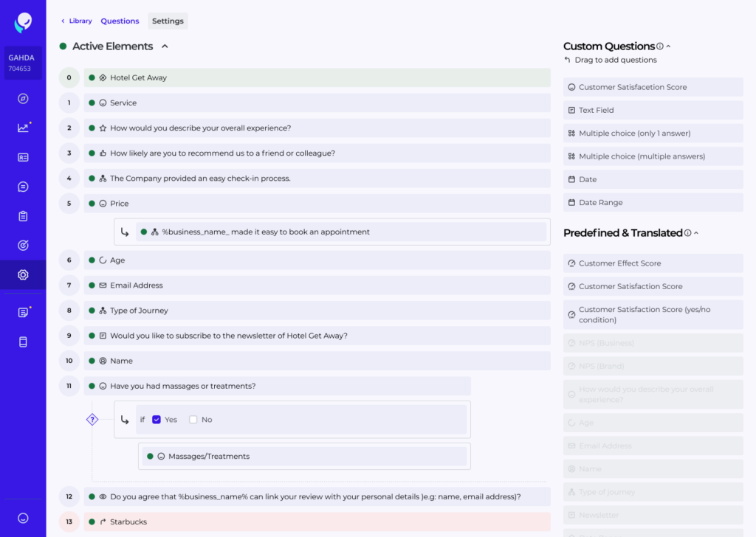Uncheck the Yes condition checkbox
Image resolution: width=756 pixels, height=537 pixels.
(157, 420)
